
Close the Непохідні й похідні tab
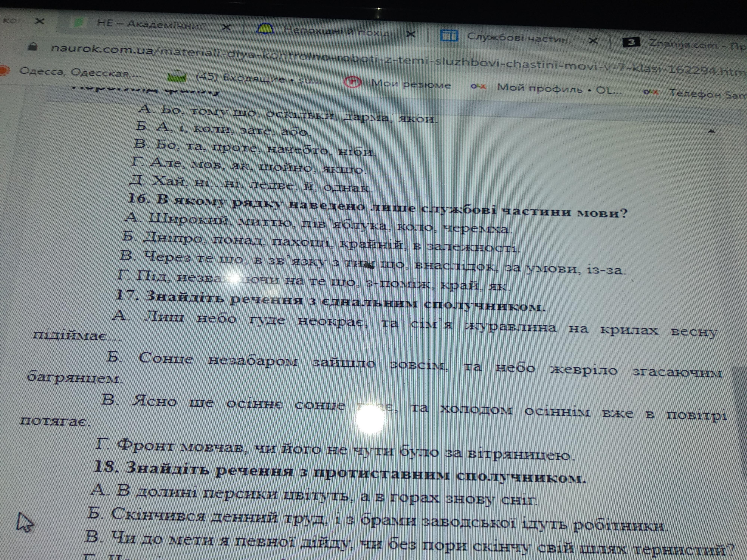(x=411, y=34)
